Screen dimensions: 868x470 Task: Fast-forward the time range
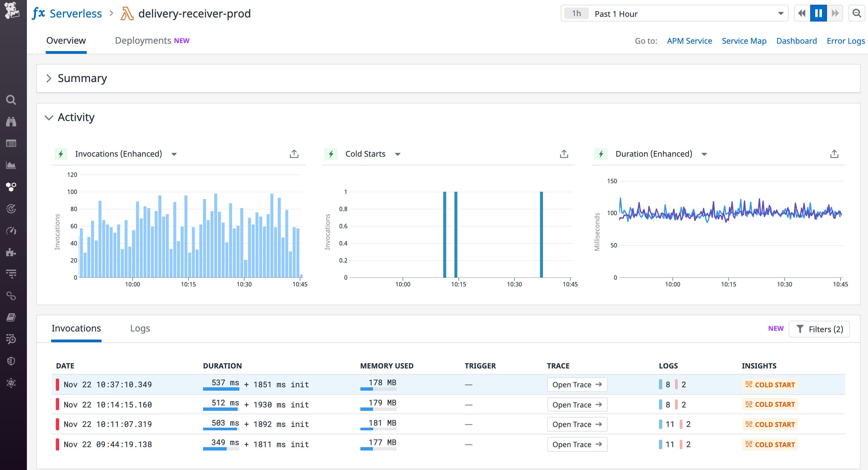[x=835, y=13]
